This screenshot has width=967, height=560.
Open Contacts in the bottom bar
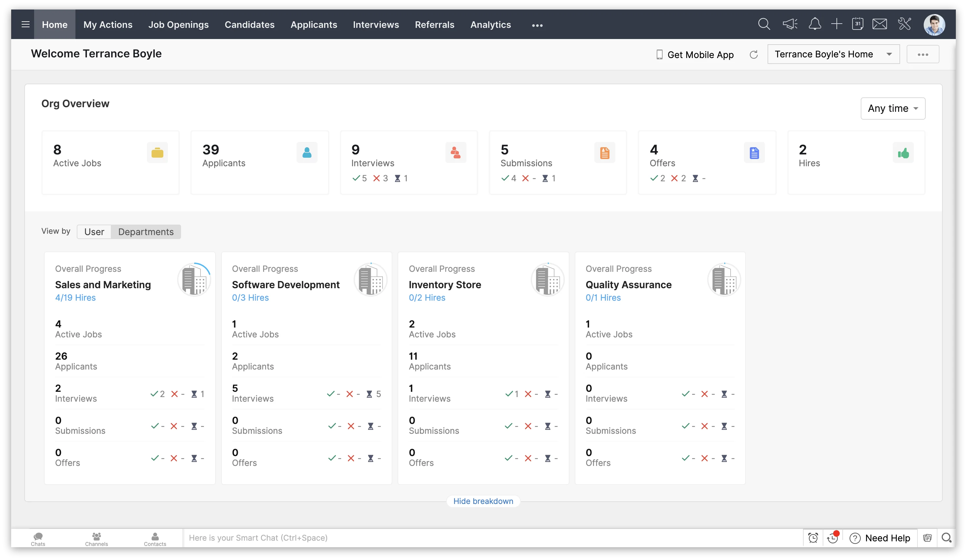coord(155,539)
